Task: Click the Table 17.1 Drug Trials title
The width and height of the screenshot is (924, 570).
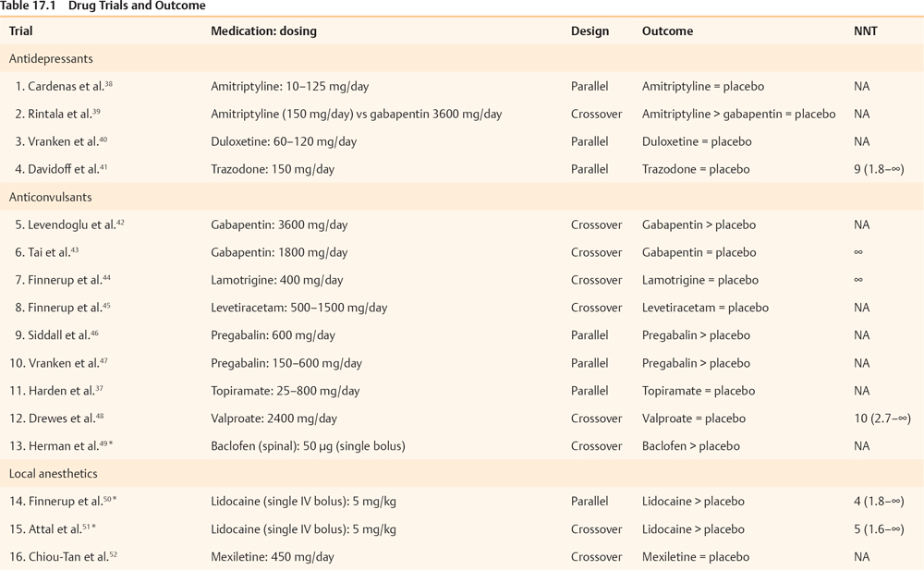Action: click(x=103, y=6)
